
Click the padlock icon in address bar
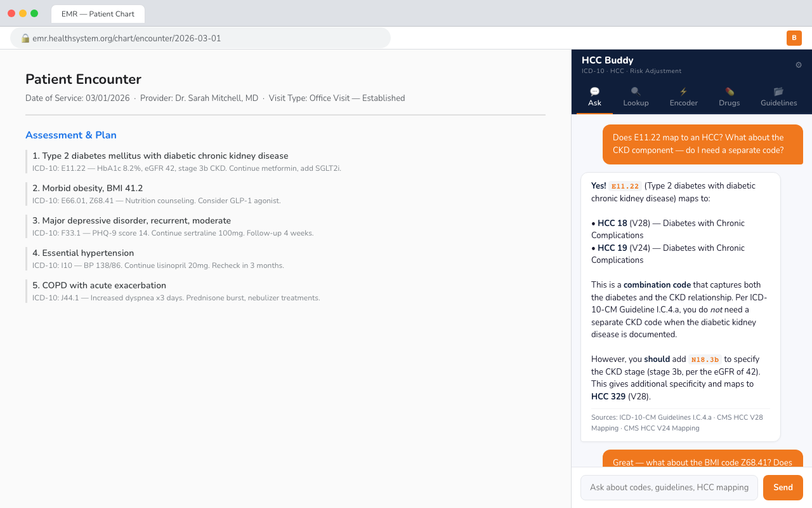[25, 38]
